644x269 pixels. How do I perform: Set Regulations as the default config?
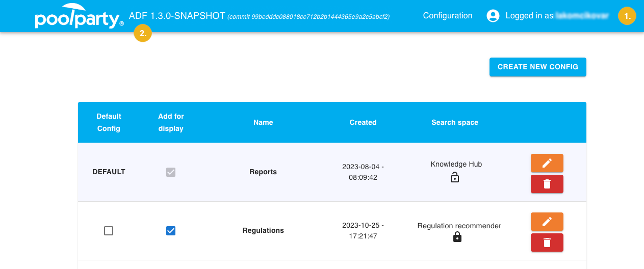point(109,231)
